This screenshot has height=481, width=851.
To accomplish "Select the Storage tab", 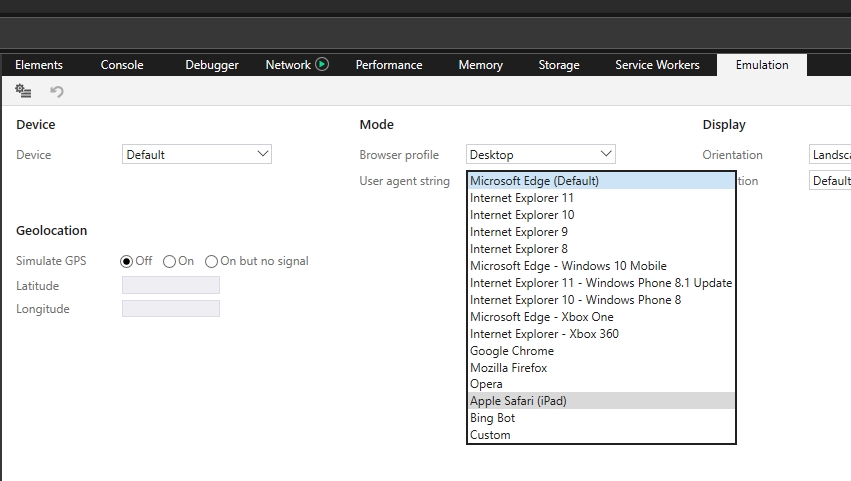I will click(x=558, y=65).
